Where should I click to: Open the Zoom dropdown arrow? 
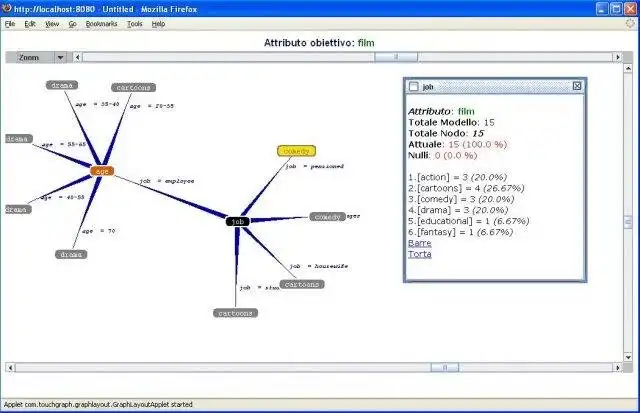(x=60, y=58)
